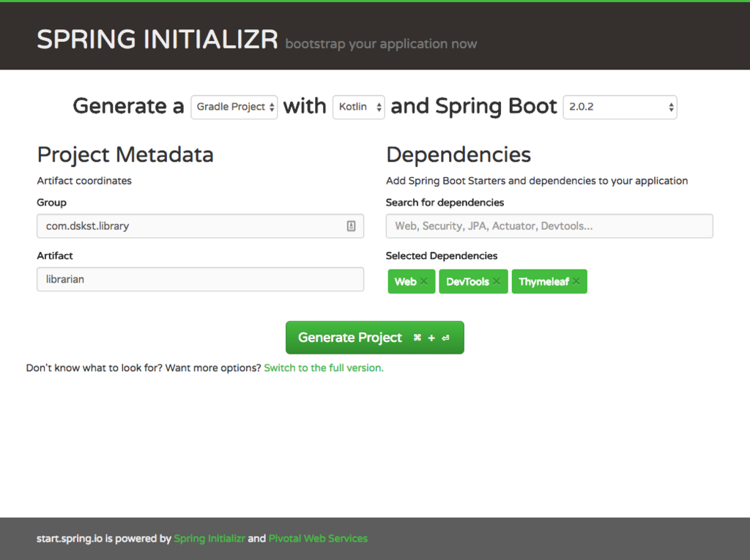Click the Selected Dependencies label
The width and height of the screenshot is (750, 560).
point(442,256)
